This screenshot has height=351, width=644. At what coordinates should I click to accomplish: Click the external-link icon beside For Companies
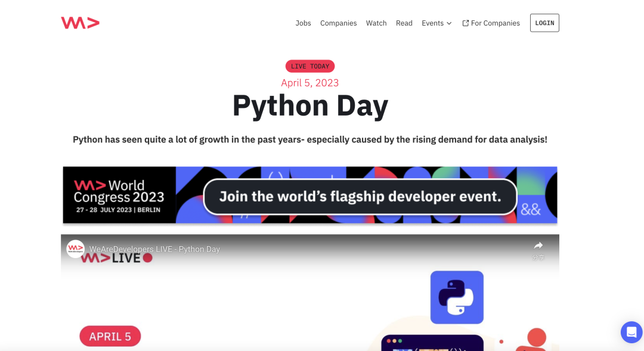tap(465, 23)
